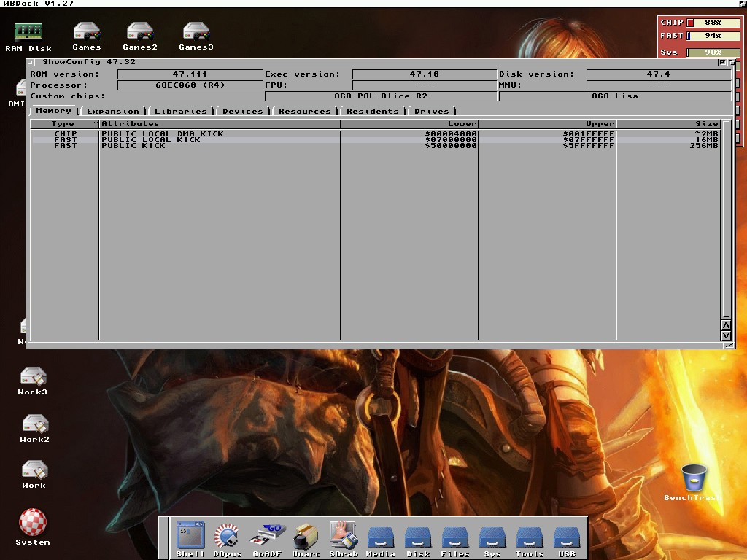This screenshot has height=560, width=747.
Task: Click the ROM version field 47.111
Action: pyautogui.click(x=190, y=74)
